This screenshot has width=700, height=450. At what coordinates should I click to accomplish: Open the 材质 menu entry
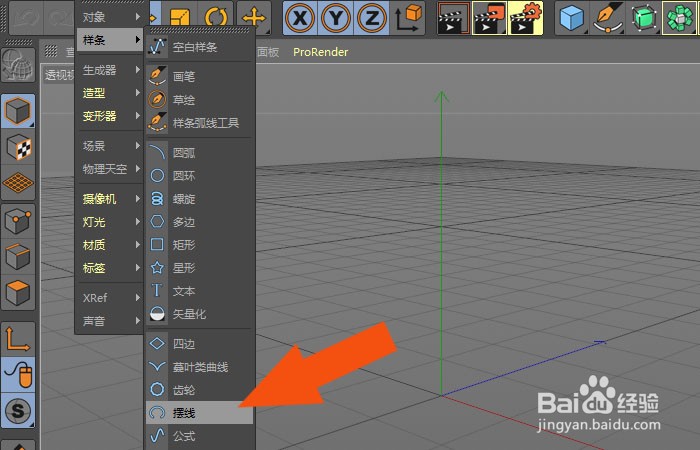click(x=109, y=245)
